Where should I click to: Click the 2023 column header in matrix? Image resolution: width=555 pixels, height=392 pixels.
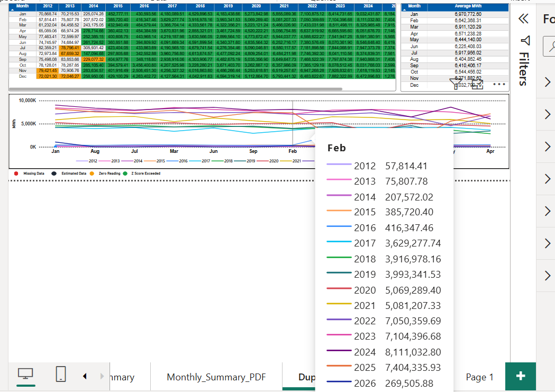340,6
